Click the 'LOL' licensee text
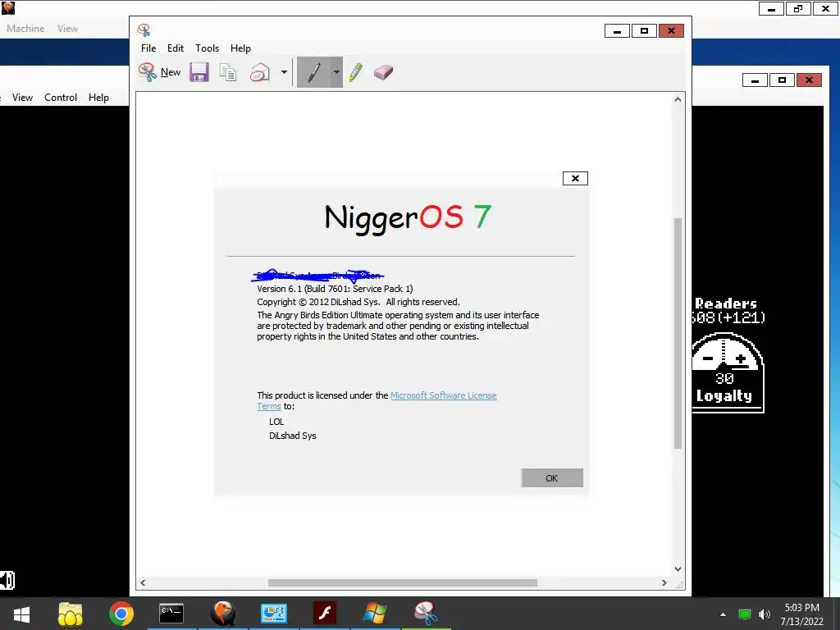Image resolution: width=840 pixels, height=630 pixels. (x=276, y=422)
